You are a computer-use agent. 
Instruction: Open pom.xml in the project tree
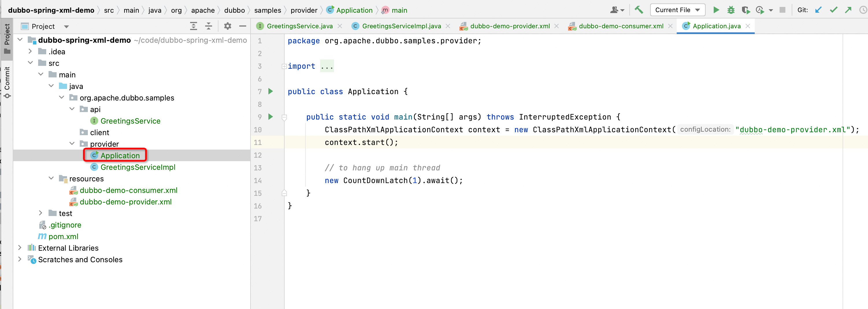tap(63, 236)
